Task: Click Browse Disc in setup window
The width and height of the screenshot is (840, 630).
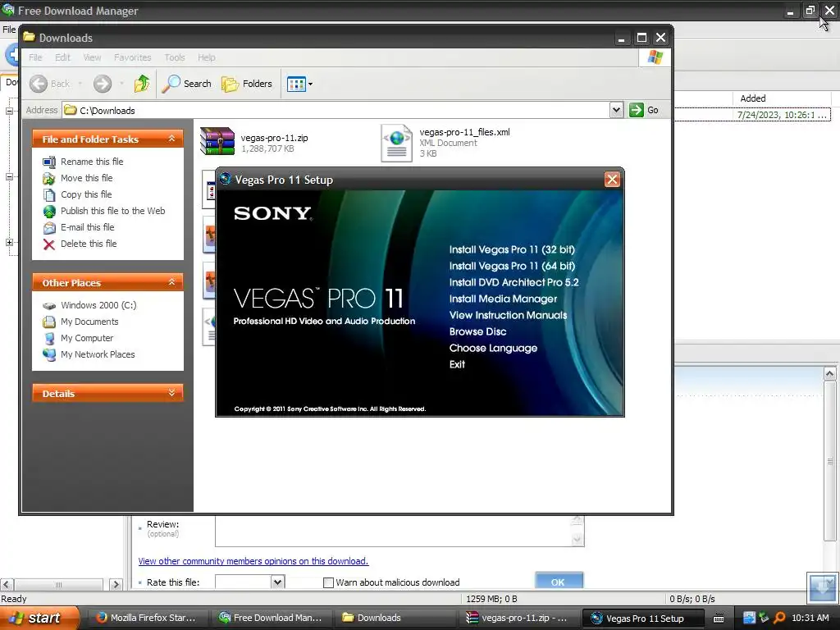Action: [x=477, y=331]
